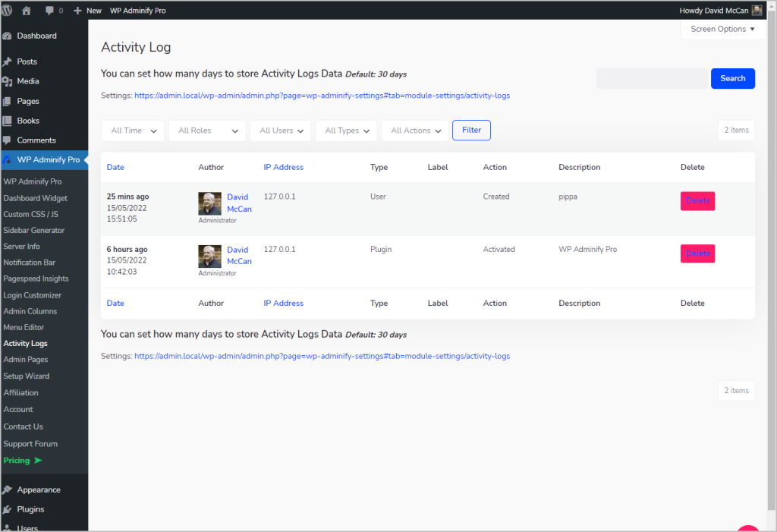Apply the Filter button
Screen dimensions: 777x532
[x=471, y=130]
